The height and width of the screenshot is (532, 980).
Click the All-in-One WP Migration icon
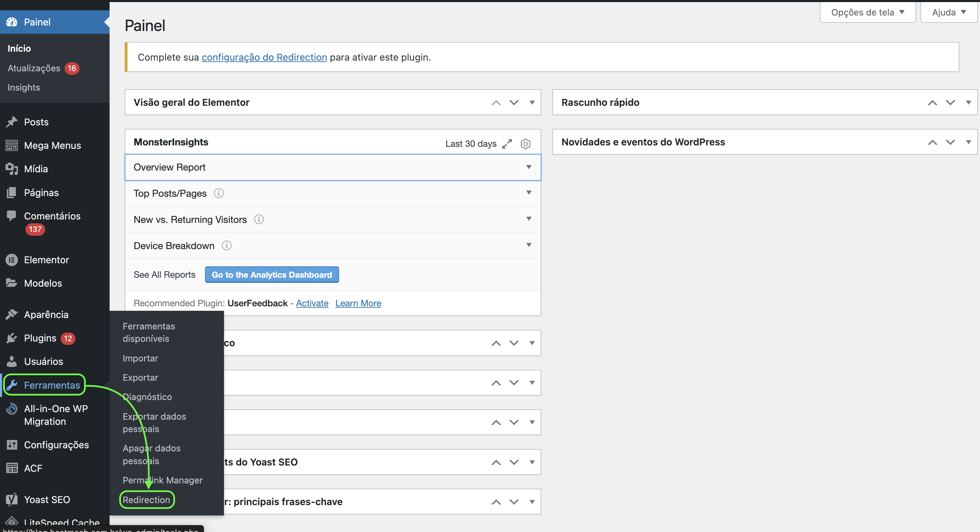tap(12, 409)
